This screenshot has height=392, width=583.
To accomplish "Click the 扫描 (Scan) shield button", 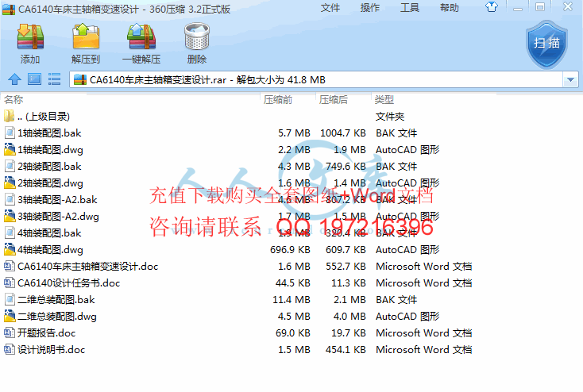I will (547, 44).
